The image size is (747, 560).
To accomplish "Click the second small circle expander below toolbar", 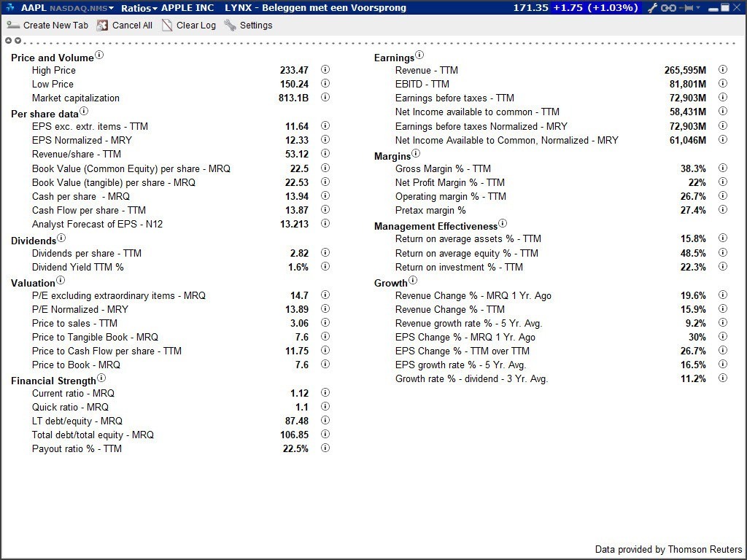I will click(x=18, y=41).
